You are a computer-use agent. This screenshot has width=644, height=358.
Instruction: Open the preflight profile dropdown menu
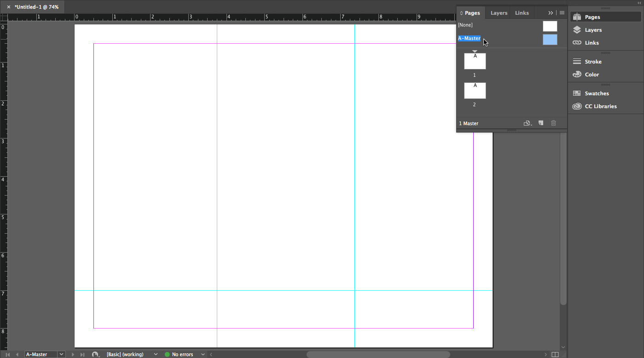click(156, 354)
